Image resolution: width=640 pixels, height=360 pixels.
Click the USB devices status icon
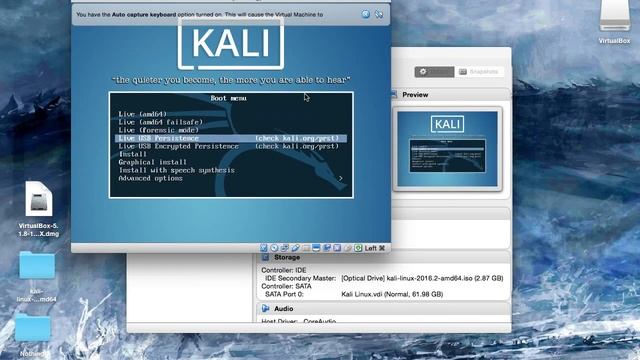coord(296,248)
